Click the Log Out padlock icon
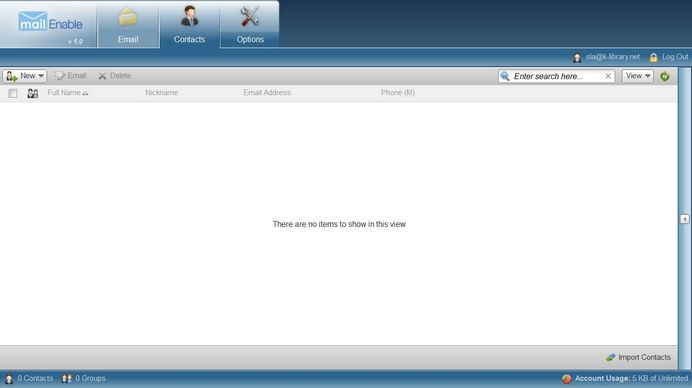Image resolution: width=692 pixels, height=388 pixels. (x=653, y=57)
